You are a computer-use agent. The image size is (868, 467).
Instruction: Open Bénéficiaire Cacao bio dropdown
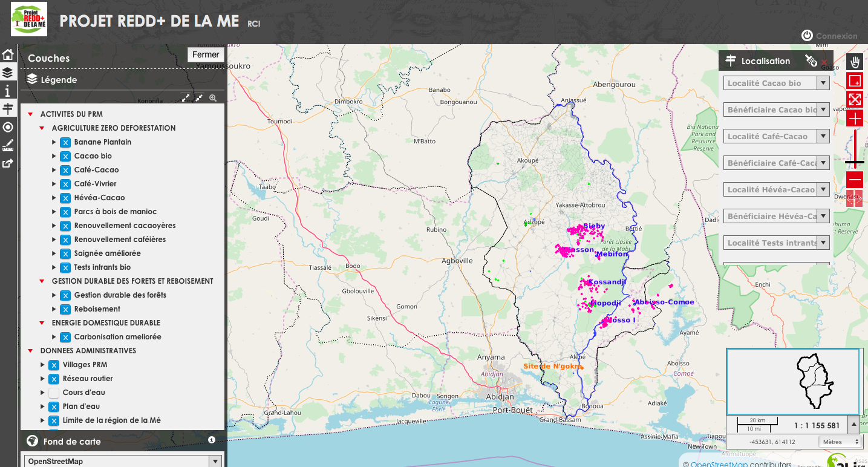pyautogui.click(x=823, y=109)
